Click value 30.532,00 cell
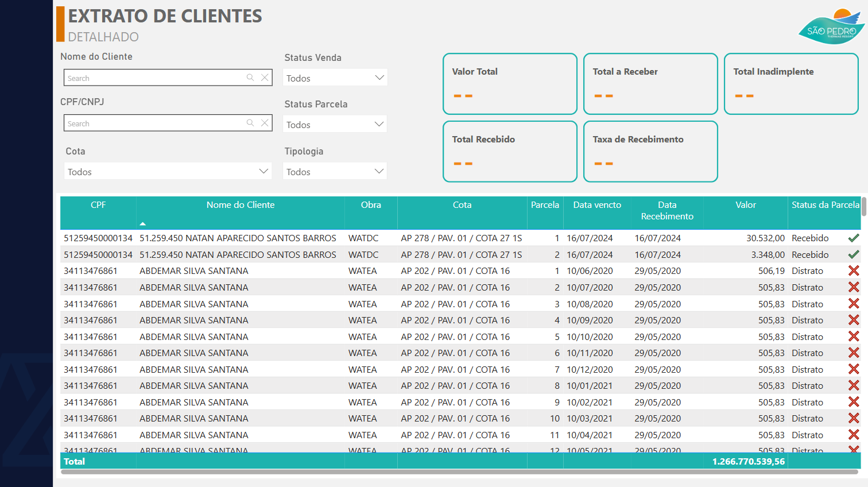 click(765, 238)
